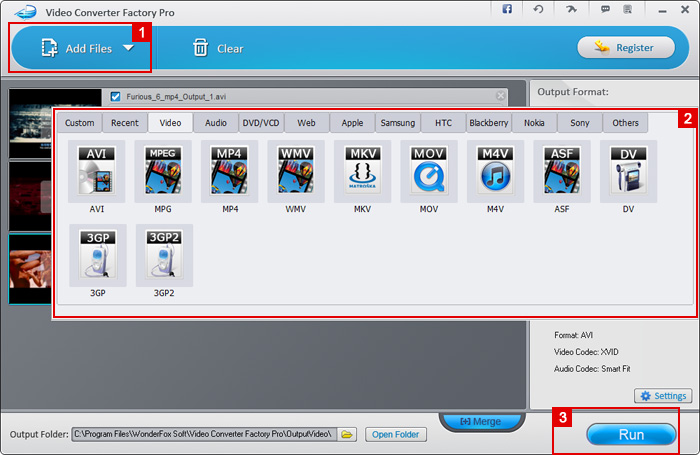
Task: Switch to the Others tab
Action: pos(625,123)
